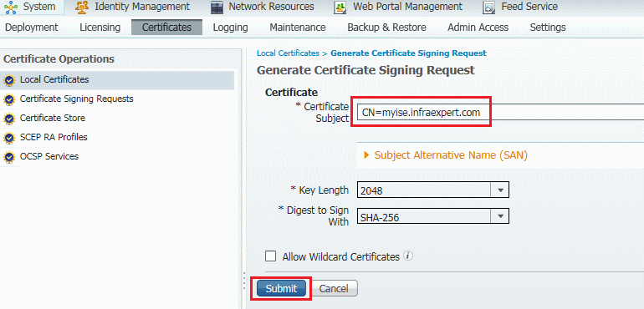Click the Certificate Store badge icon
Screen dimensions: 644x309
pyautogui.click(x=8, y=119)
